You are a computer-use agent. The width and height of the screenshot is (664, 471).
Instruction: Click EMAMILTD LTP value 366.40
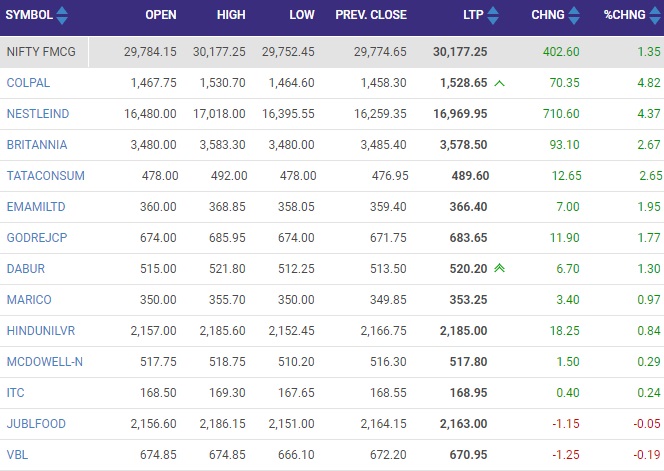(468, 206)
